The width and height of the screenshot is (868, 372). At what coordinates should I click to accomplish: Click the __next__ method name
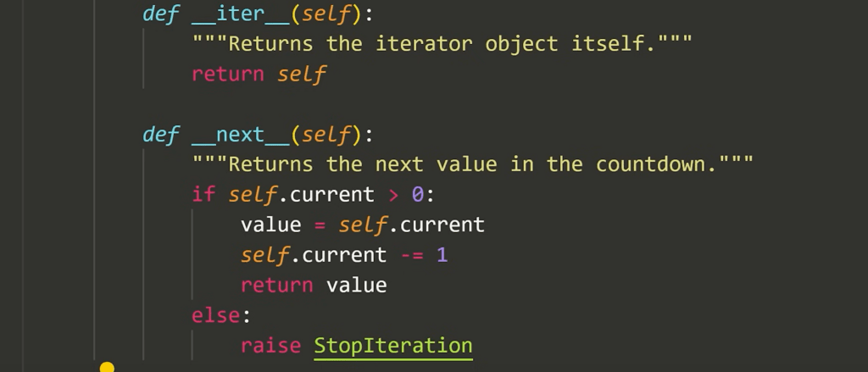(x=241, y=135)
